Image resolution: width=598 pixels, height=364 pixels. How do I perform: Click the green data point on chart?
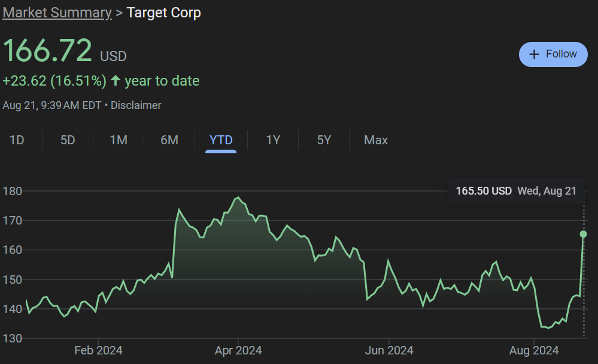[583, 234]
